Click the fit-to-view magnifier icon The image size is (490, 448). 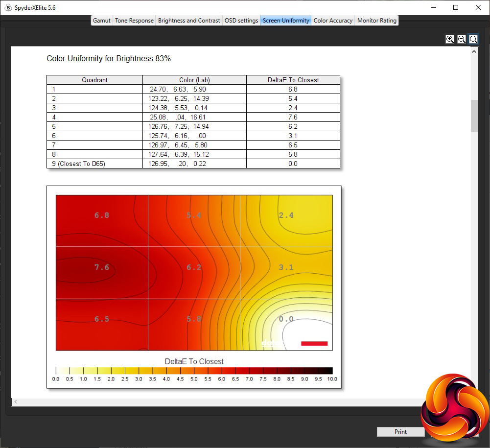473,39
